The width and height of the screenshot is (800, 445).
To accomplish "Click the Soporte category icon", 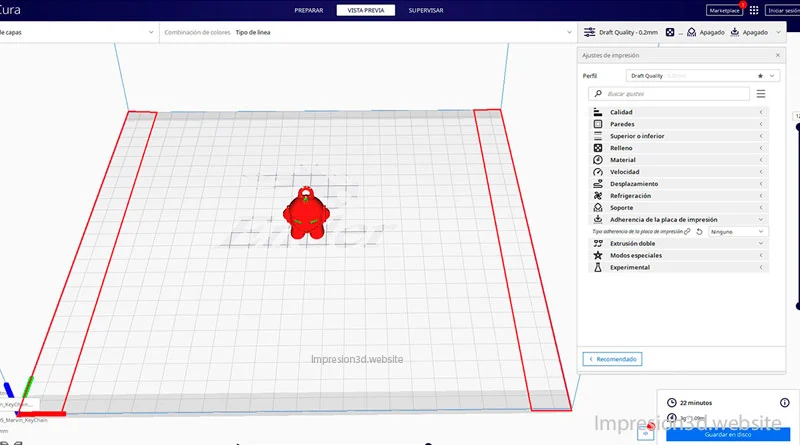I will pos(598,208).
